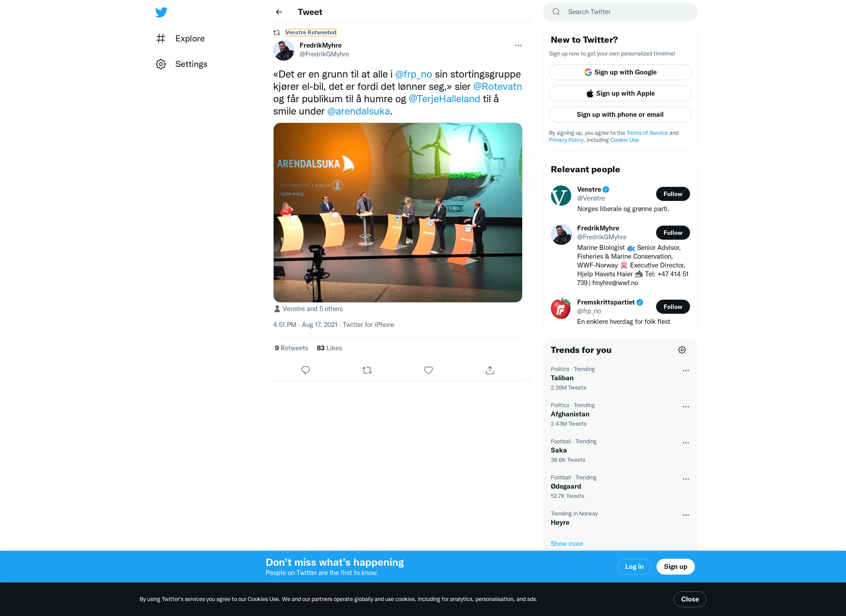Open the share tweet icon

(x=490, y=370)
